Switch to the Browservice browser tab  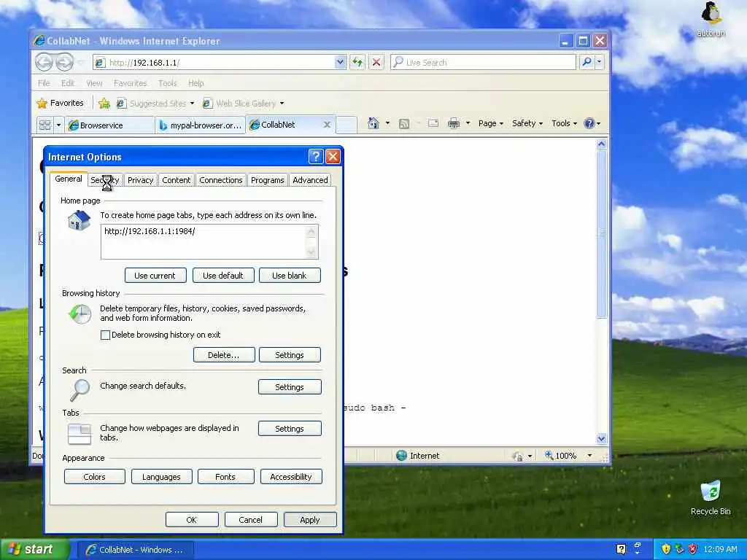click(x=109, y=125)
